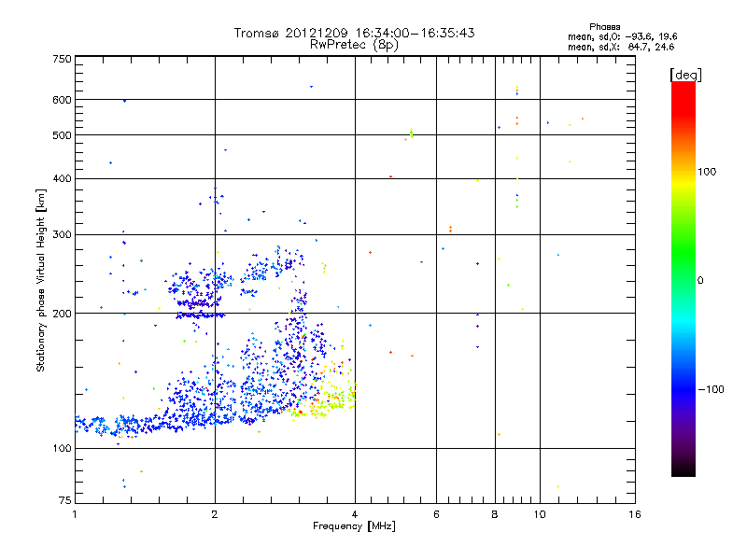
Task: Click the height axis tick label '500'
Action: 62,135
